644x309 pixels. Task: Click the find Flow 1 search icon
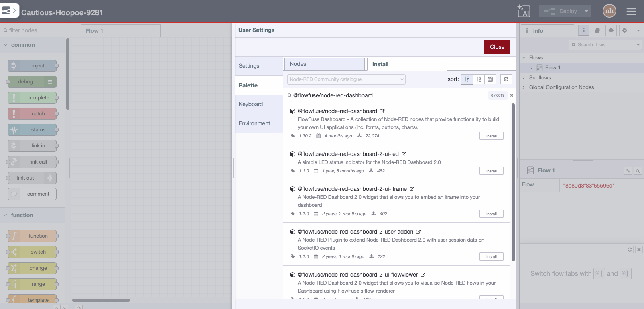(638, 171)
